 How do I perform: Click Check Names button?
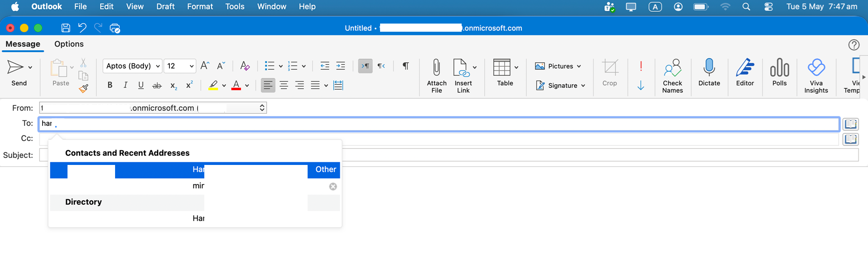tap(672, 76)
